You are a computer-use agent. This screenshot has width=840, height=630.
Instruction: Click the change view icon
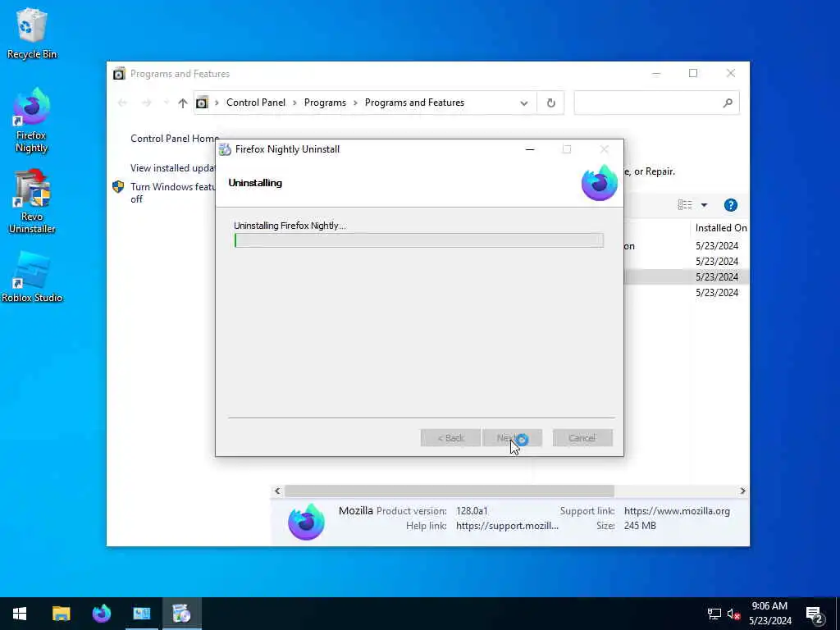685,204
